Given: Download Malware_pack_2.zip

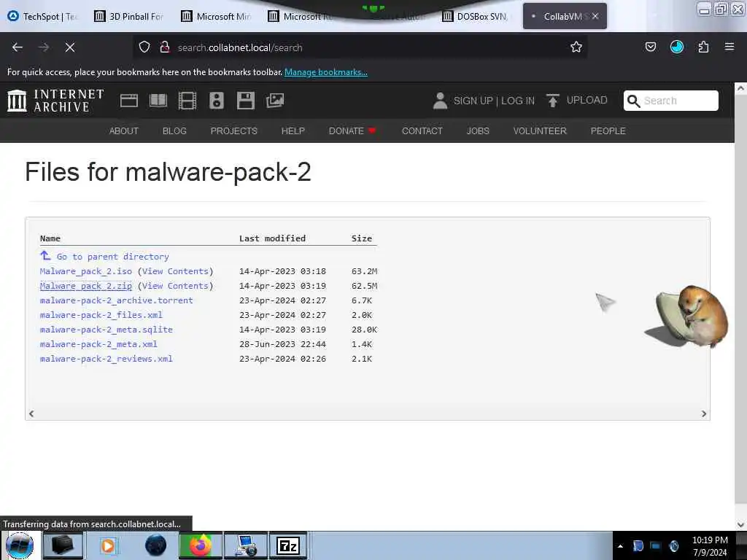Looking at the screenshot, I should 86,286.
